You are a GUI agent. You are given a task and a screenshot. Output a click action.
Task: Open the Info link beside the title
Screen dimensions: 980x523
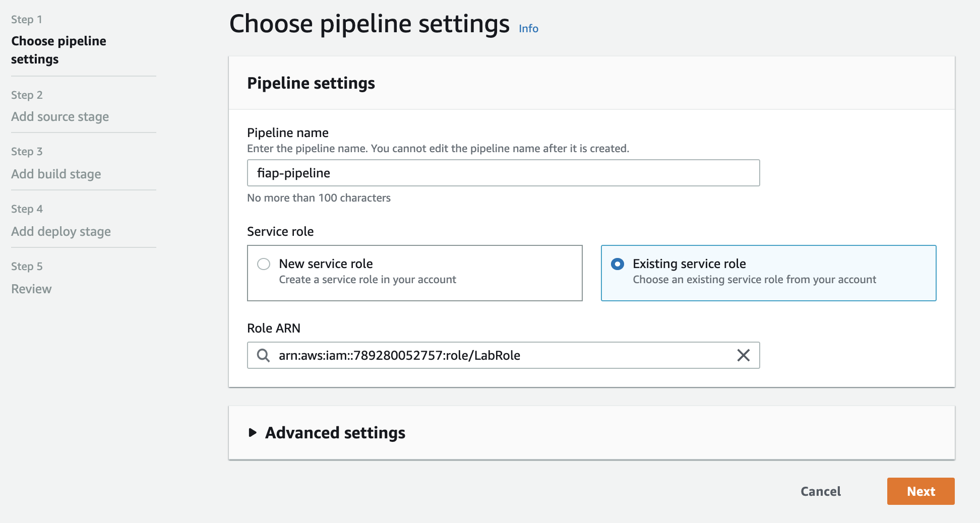[x=528, y=29]
